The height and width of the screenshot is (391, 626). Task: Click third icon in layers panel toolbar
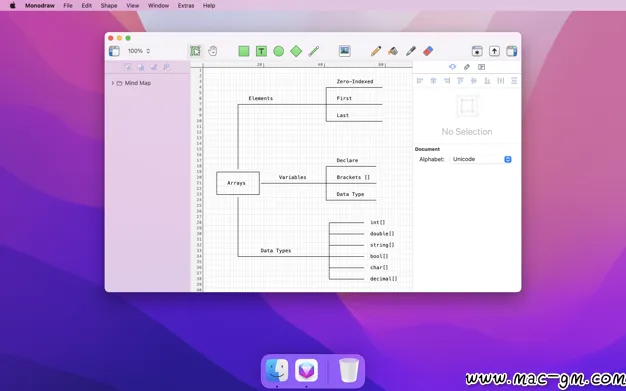point(154,67)
